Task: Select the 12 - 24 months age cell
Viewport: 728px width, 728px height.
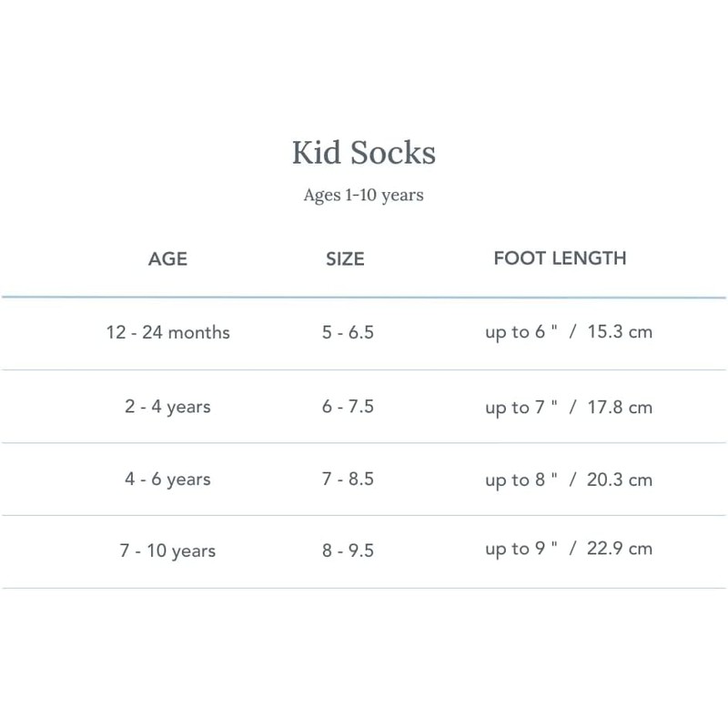Action: tap(167, 332)
